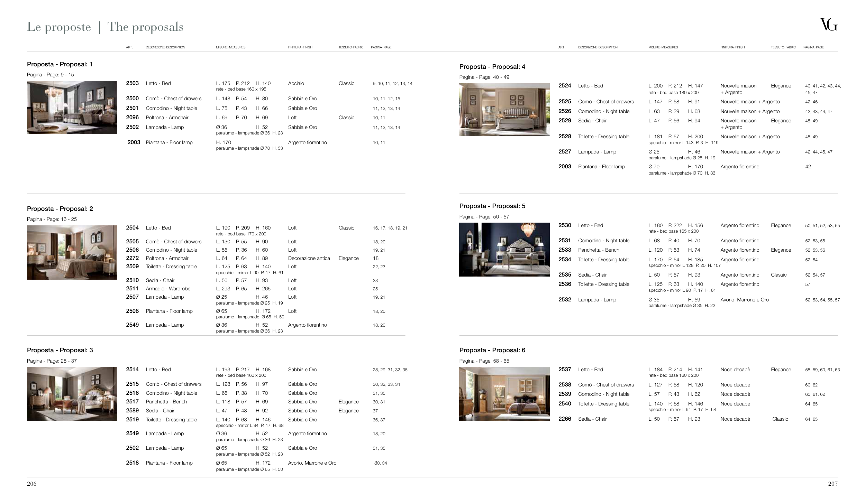865x504 pixels.
Task: Open the Proposal 3 bedroom thumbnail
Action: point(72,394)
